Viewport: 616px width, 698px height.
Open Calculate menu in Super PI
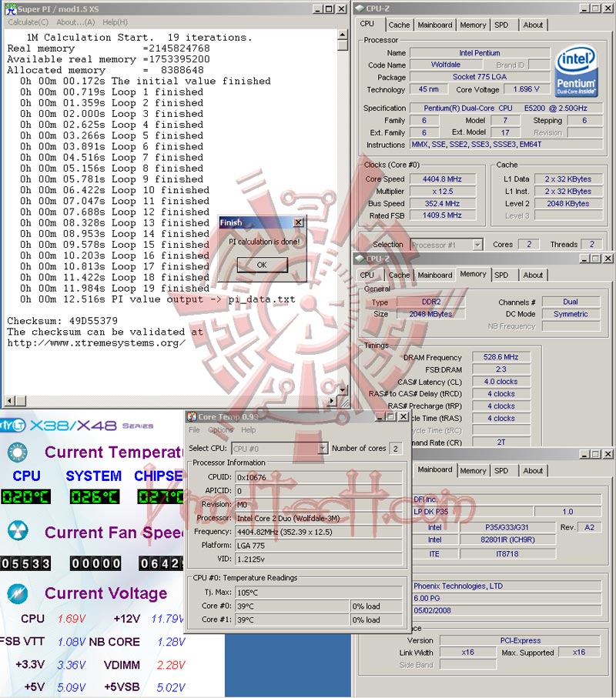[28, 22]
